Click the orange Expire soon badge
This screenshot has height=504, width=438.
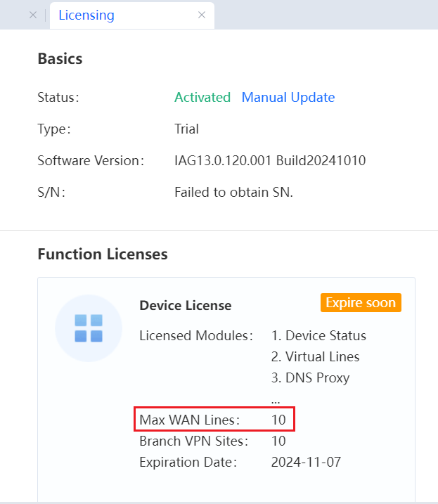coord(361,303)
